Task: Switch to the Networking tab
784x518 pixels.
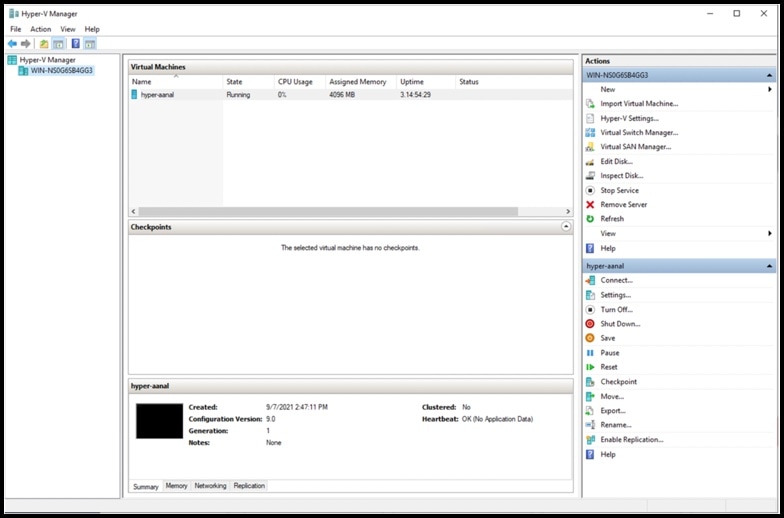Action: 210,486
